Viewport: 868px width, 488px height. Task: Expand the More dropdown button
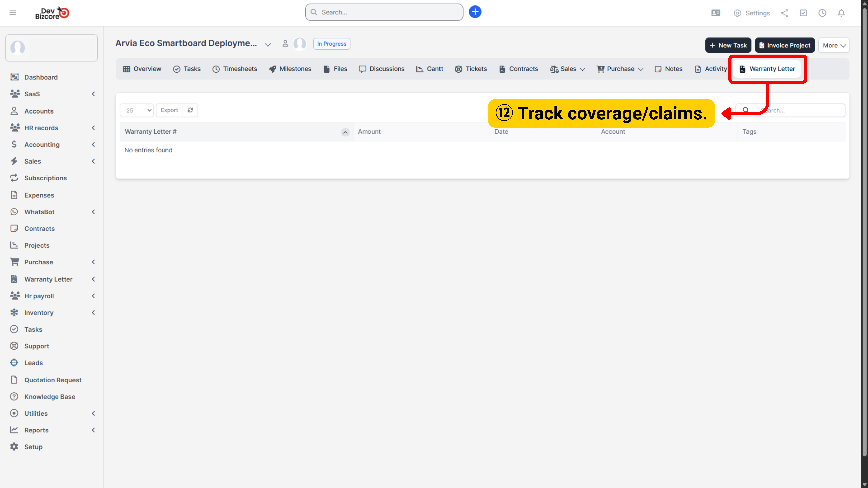click(x=834, y=45)
